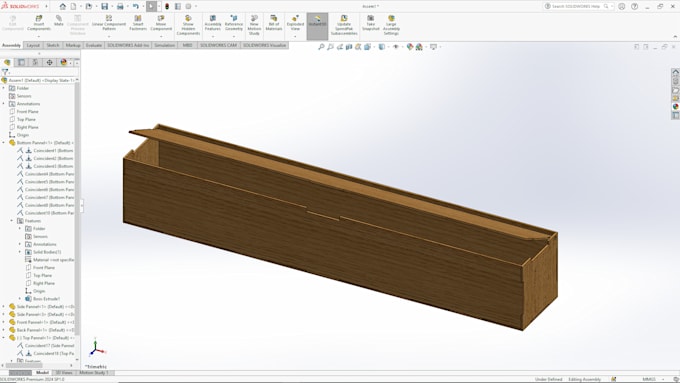Switch to the PropertyManager panel tab
The width and height of the screenshot is (680, 383).
(21, 62)
